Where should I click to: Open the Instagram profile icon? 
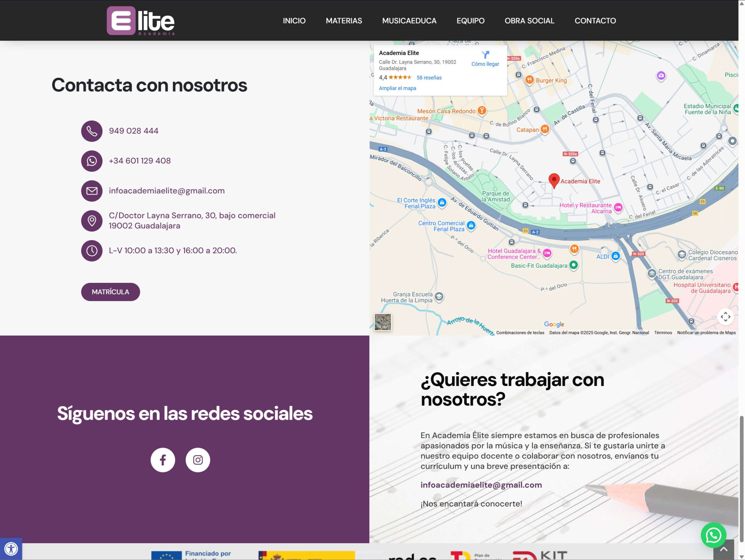coord(198,460)
